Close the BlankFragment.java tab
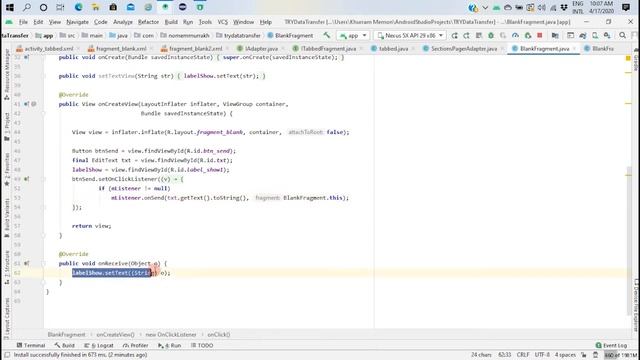 point(575,49)
